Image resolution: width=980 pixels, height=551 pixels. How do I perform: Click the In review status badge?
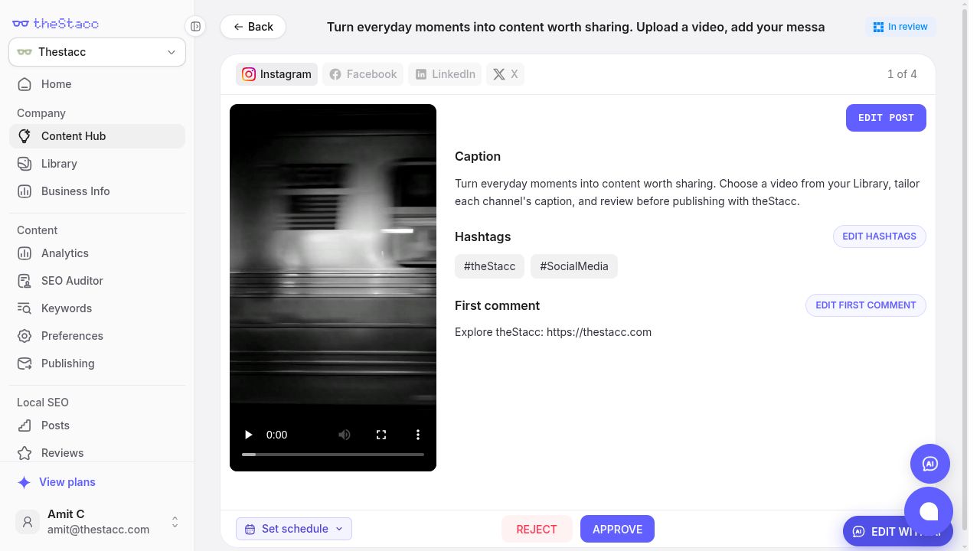(x=901, y=27)
